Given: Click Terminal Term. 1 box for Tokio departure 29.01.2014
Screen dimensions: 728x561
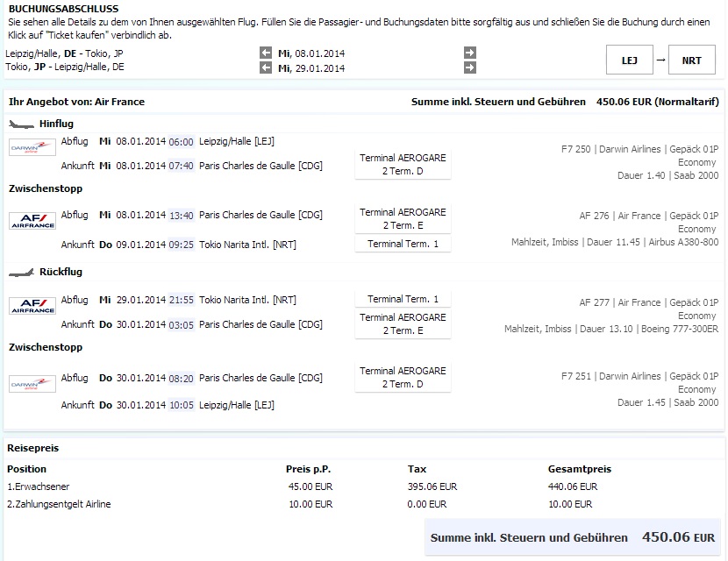Looking at the screenshot, I should (x=403, y=299).
